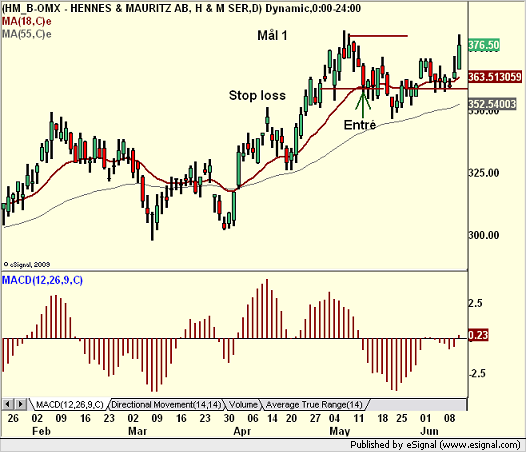Select the MA(18,C)e legend label

(27, 21)
